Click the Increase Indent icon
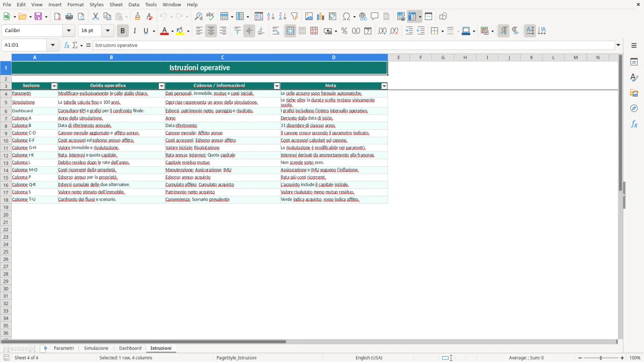The image size is (644, 362). tap(409, 31)
